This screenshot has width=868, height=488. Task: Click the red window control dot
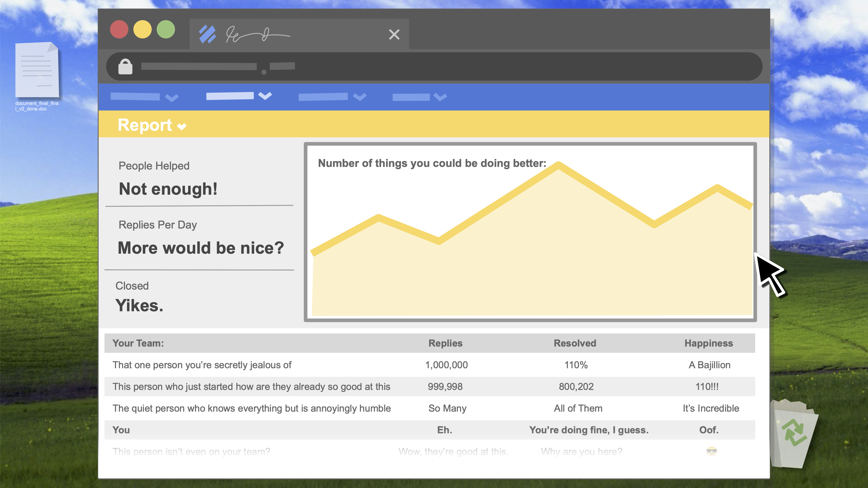[119, 29]
